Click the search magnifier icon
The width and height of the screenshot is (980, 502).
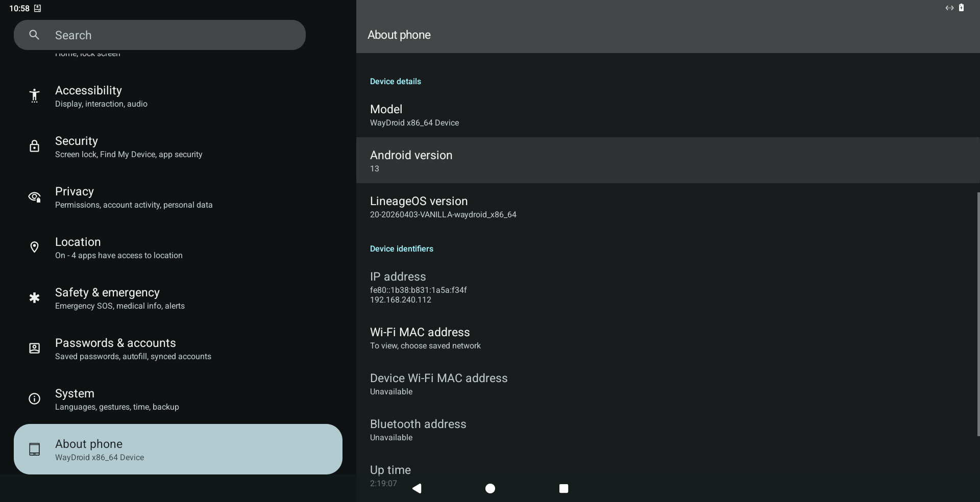tap(34, 35)
